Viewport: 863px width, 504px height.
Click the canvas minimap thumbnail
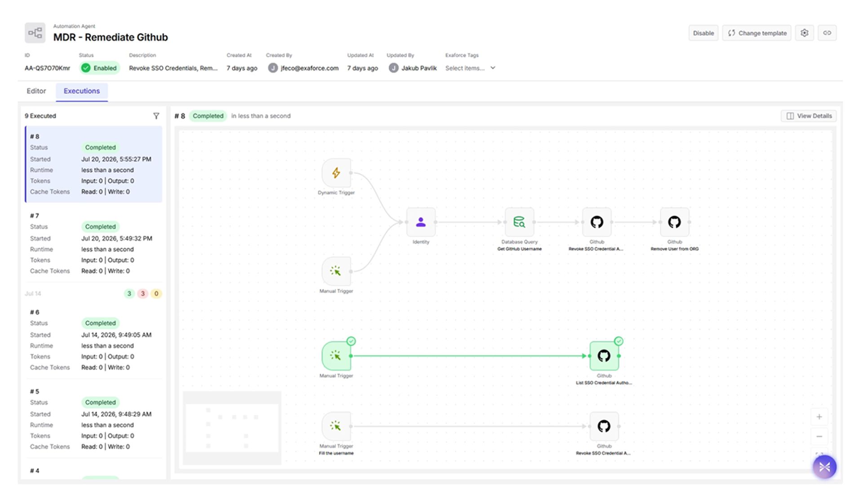232,428
